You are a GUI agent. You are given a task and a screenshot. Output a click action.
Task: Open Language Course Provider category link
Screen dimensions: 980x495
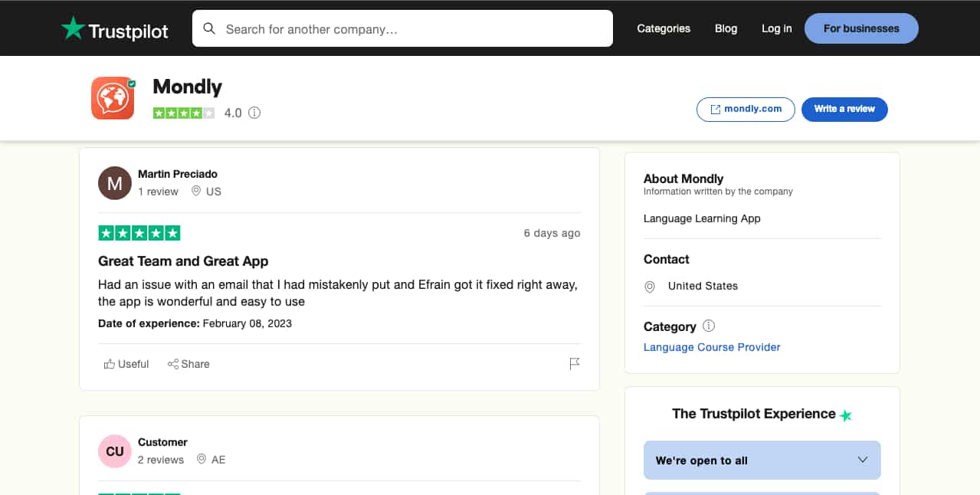[x=712, y=347]
